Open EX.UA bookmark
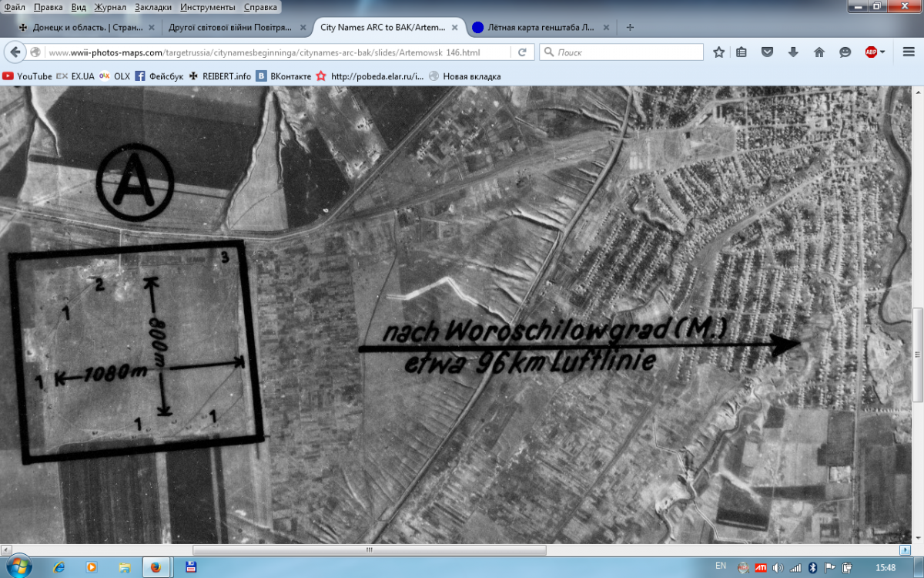 75,76
